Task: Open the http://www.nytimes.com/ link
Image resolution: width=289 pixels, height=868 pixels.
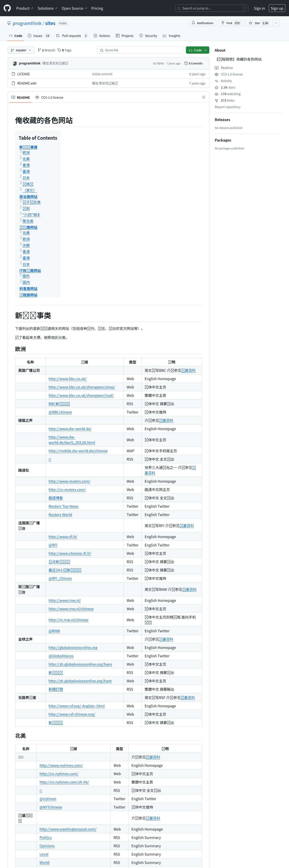Action: [x=61, y=765]
